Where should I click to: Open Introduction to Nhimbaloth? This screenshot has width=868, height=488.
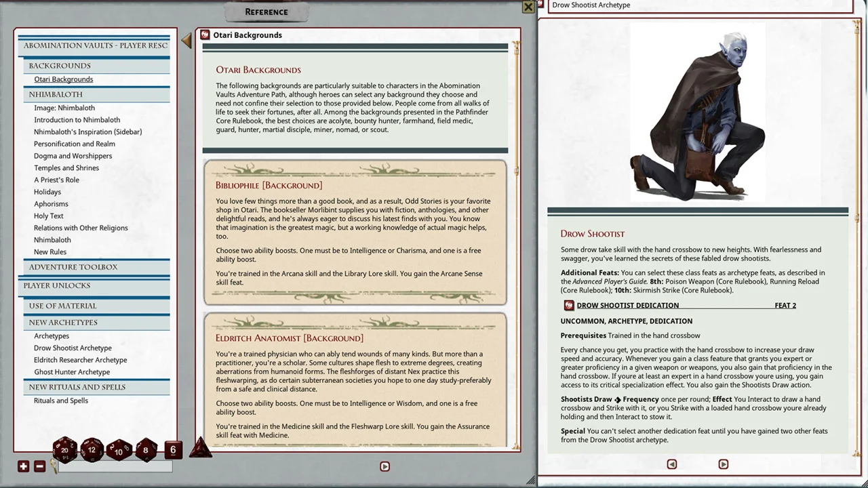[77, 120]
